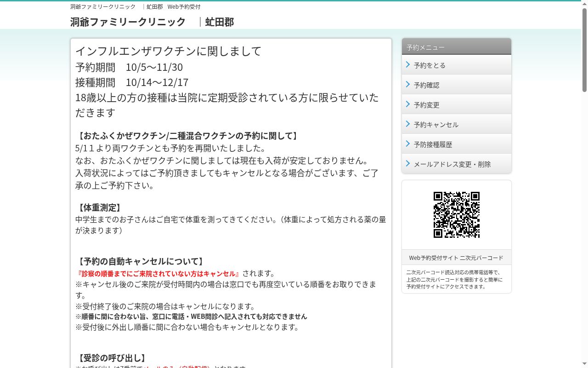Click the chevron icon beside 予約キャンセル

407,124
